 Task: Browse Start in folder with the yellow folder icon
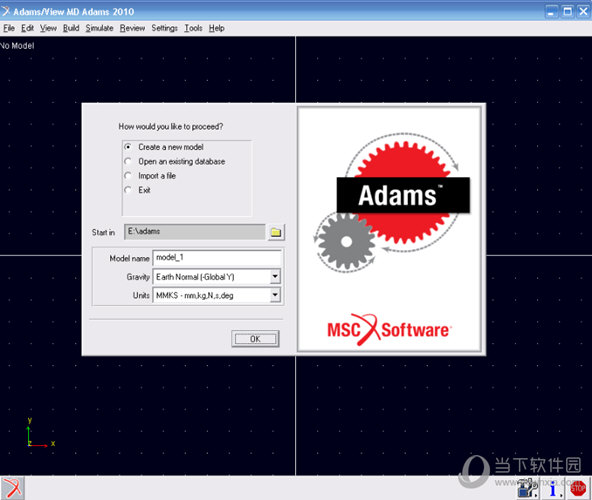[x=276, y=232]
